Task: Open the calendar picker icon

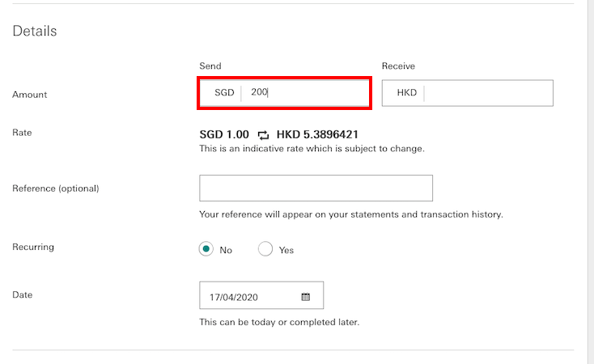Action: click(x=306, y=297)
